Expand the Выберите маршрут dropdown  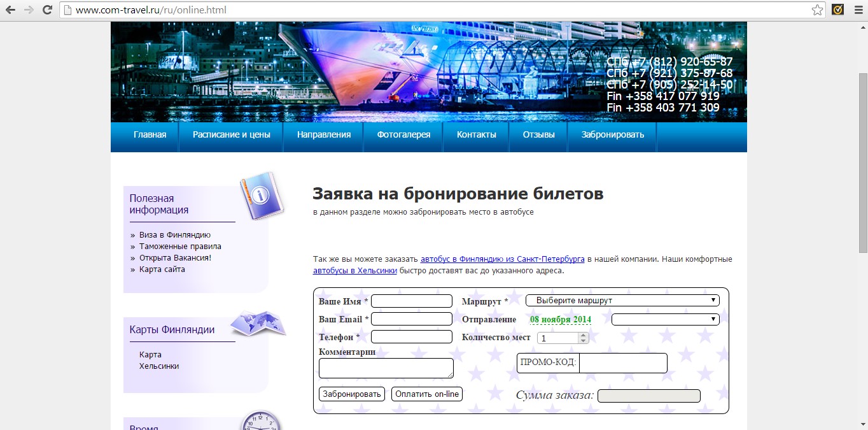622,301
